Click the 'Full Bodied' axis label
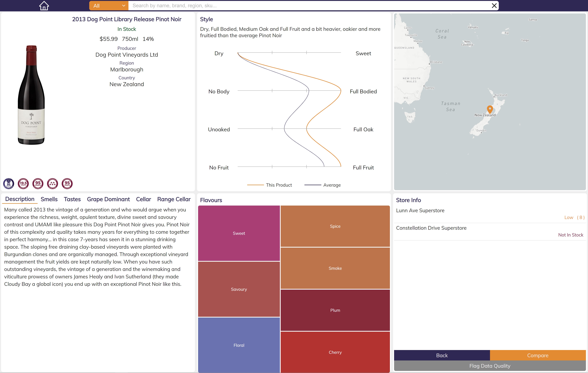Viewport: 588px width, 373px height. (363, 91)
